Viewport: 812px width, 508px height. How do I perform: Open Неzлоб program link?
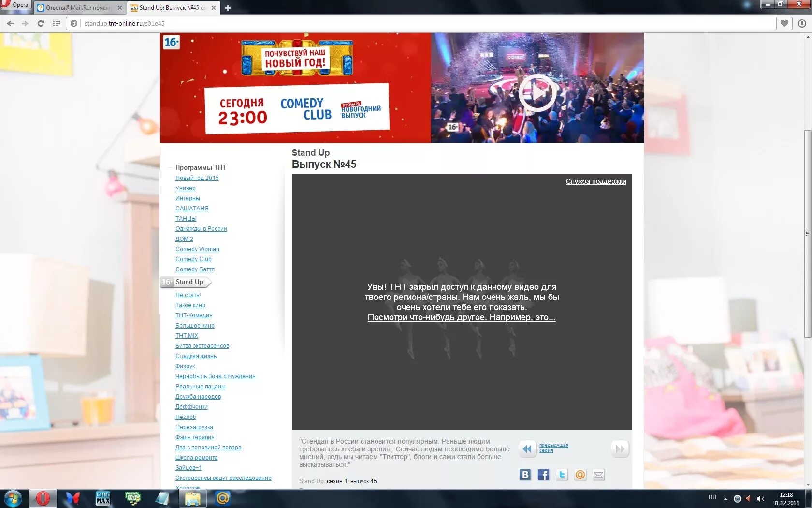pos(186,417)
